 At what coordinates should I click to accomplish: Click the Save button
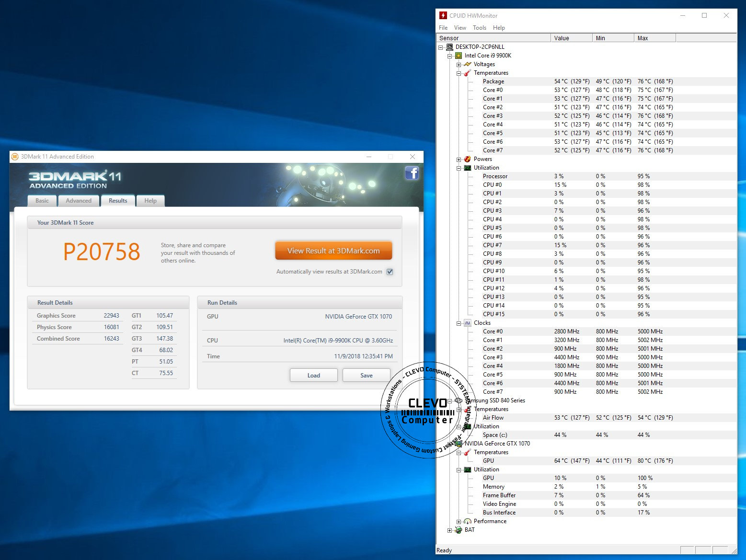367,375
